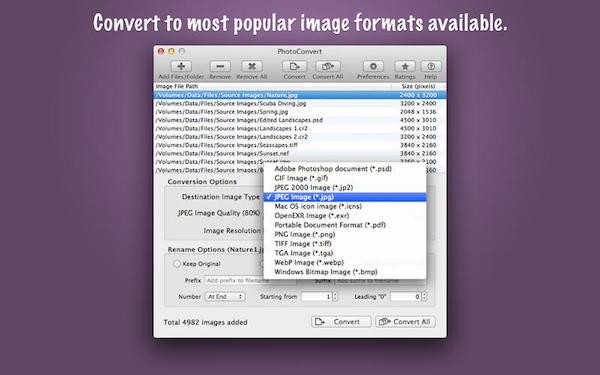Click the Convert All toolbar icon
The image size is (600, 375).
(328, 66)
